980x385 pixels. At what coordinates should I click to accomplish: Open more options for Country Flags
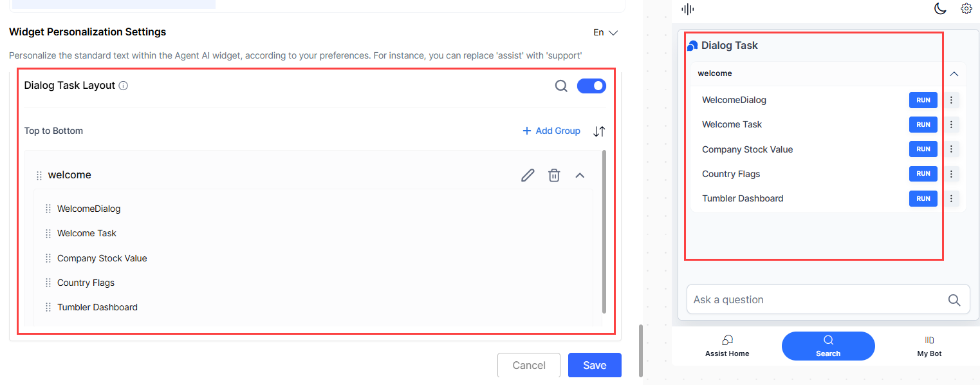point(951,174)
